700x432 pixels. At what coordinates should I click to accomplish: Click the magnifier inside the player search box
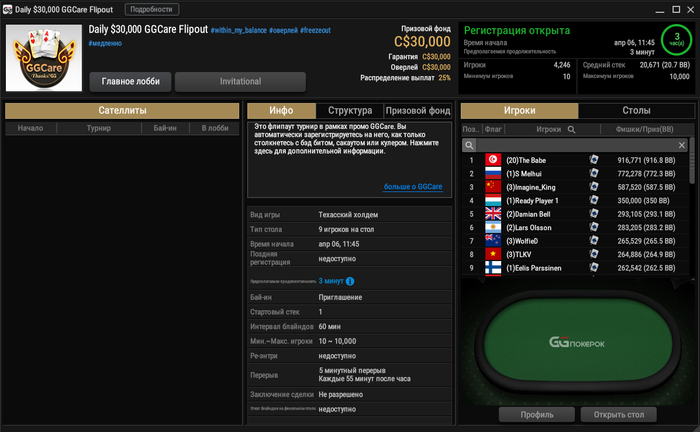pyautogui.click(x=469, y=145)
